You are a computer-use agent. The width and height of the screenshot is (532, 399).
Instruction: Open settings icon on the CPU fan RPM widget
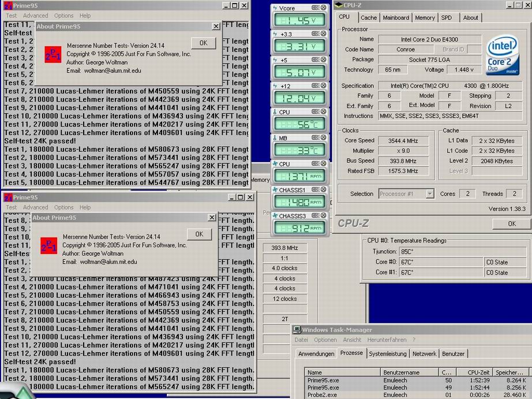[315, 163]
